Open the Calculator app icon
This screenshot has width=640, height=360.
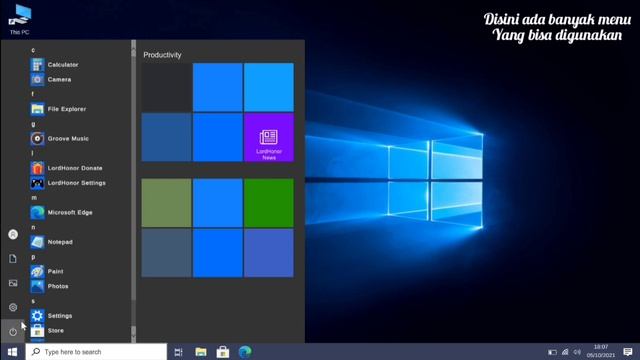coord(37,64)
